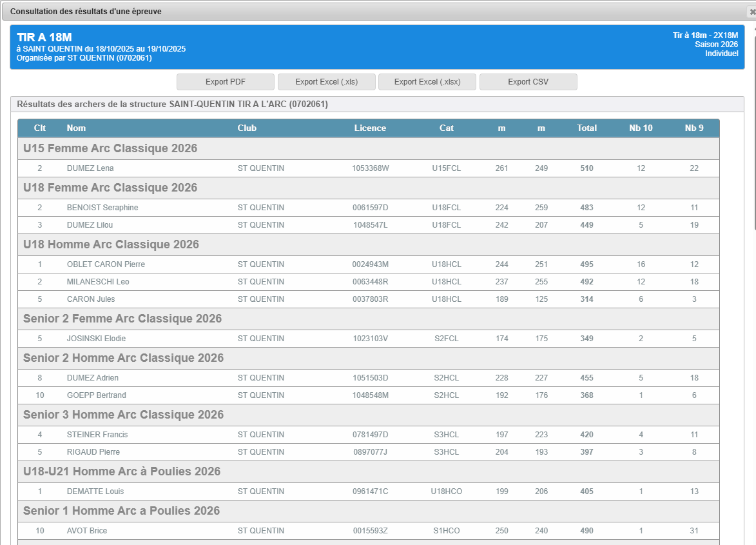756x545 pixels.
Task: Click the Clt column header
Action: [x=40, y=128]
